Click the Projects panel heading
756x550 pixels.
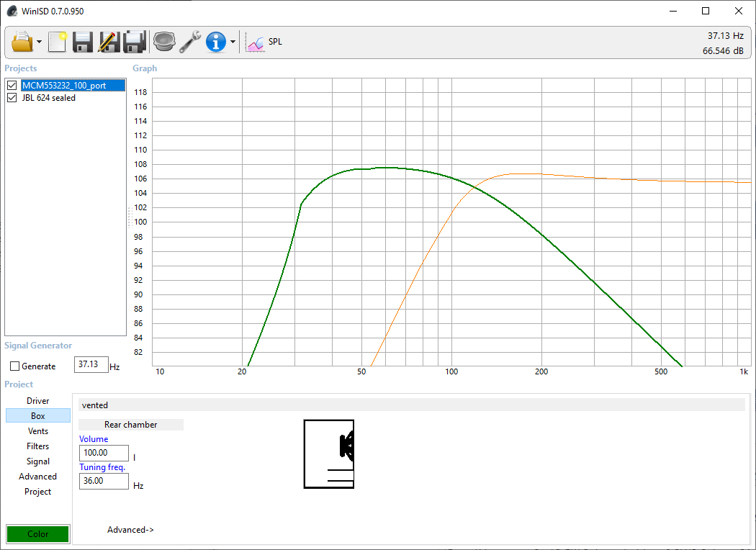(x=21, y=68)
